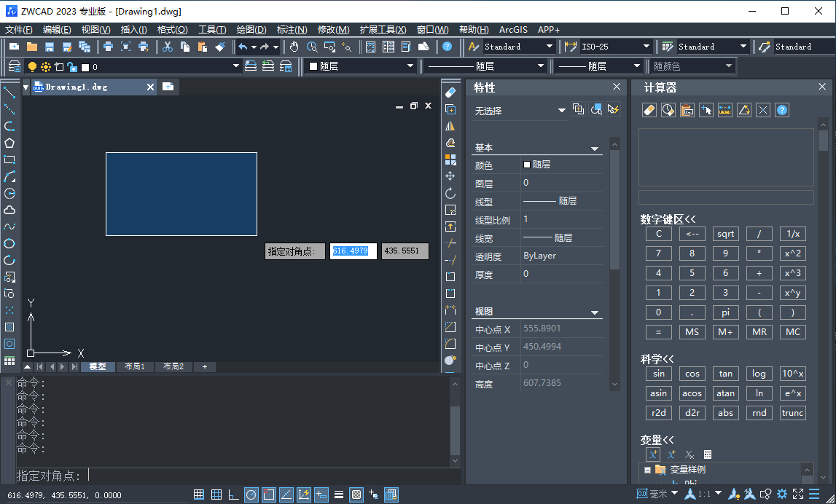The image size is (836, 504).
Task: Click the New Variable icon in the calculator
Action: 653,454
